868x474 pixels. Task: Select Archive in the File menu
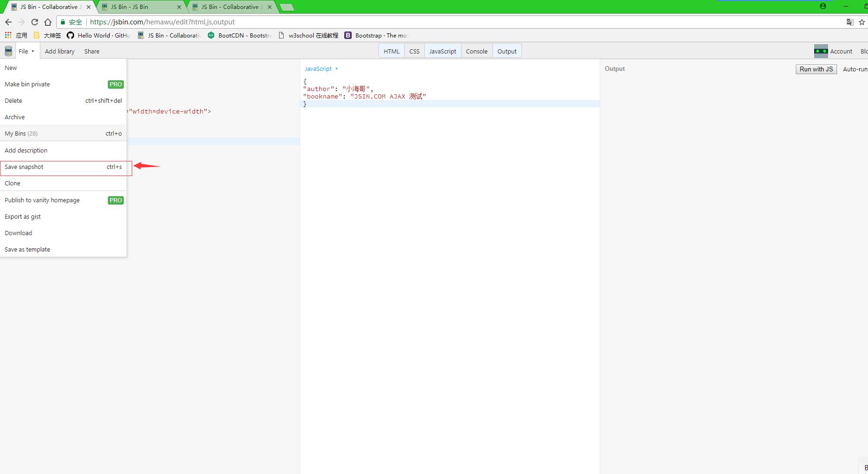(63, 117)
